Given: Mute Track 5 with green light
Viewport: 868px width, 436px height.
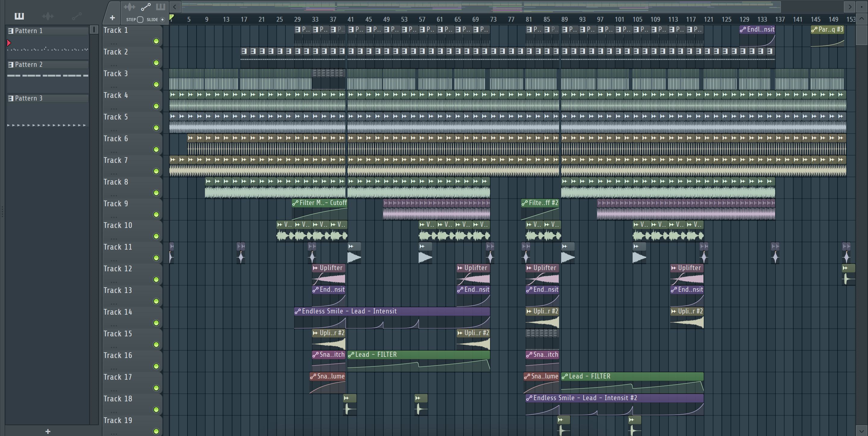Looking at the screenshot, I should point(156,128).
